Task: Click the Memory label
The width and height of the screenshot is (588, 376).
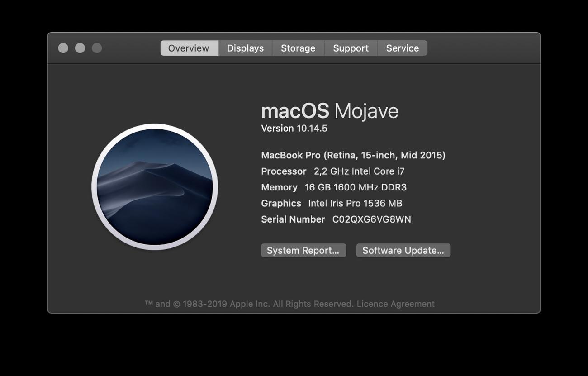Action: 279,187
